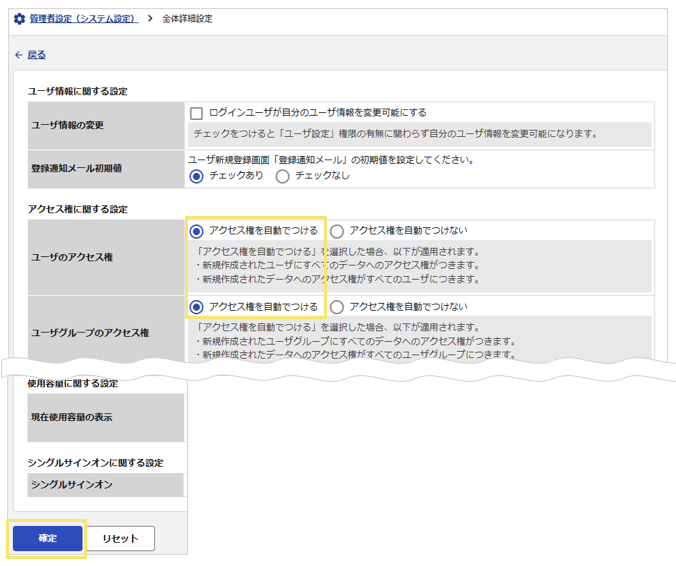The width and height of the screenshot is (676, 573).
Task: Click the hint text starting チェックをつけると「ユーザ設定」
Action: click(x=396, y=134)
